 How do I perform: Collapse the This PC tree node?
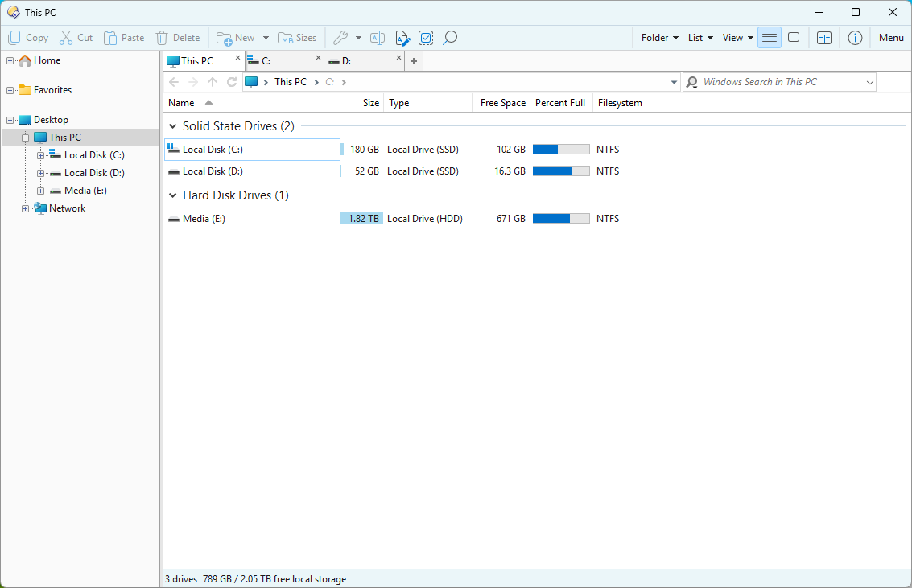25,138
